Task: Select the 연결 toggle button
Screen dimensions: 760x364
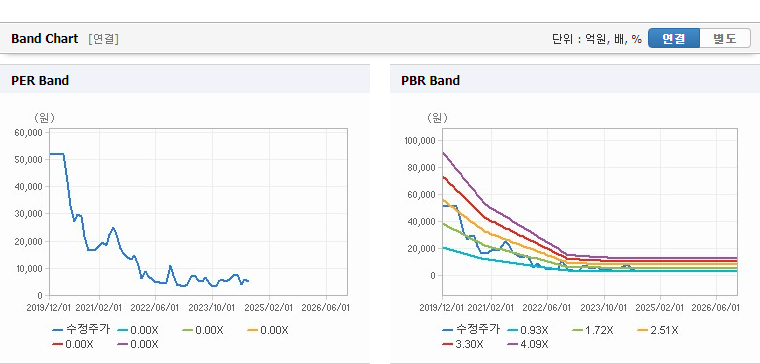Action: [674, 39]
